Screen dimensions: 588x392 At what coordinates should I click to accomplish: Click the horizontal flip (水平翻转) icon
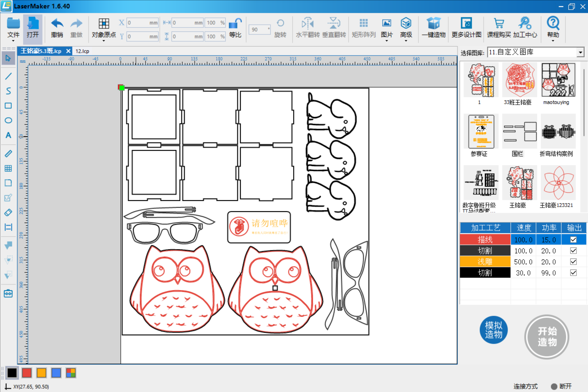tap(307, 23)
